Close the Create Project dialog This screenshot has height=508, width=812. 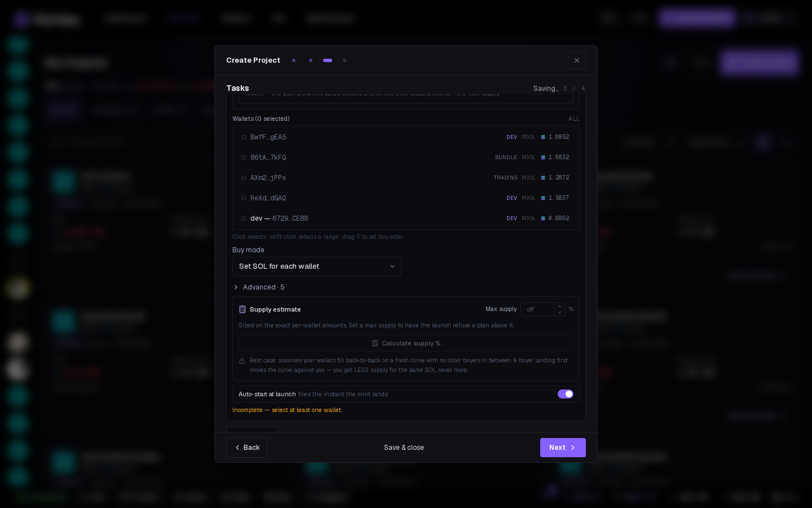[x=577, y=60]
